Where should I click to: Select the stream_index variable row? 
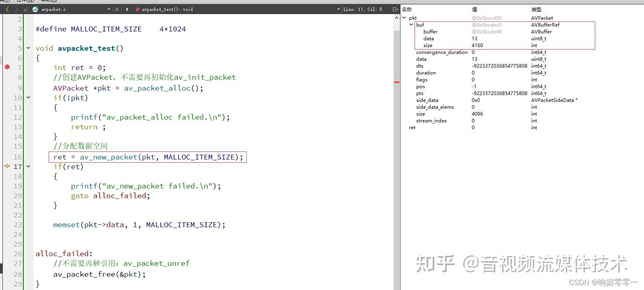[522, 120]
